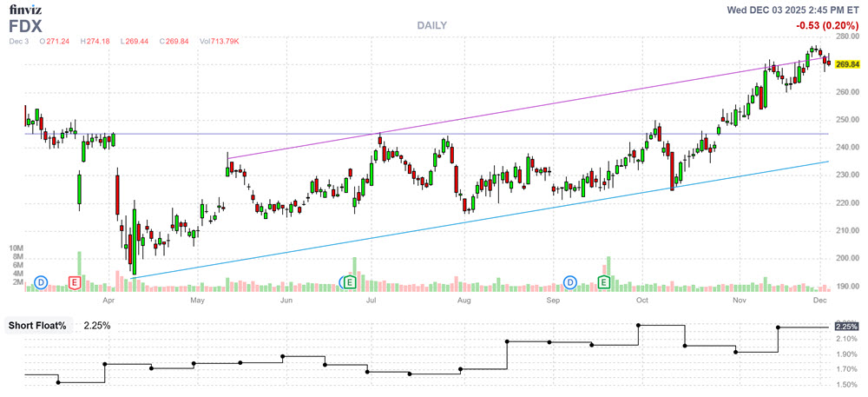Click the Vol 713.79K reading
The image size is (868, 397).
click(220, 41)
